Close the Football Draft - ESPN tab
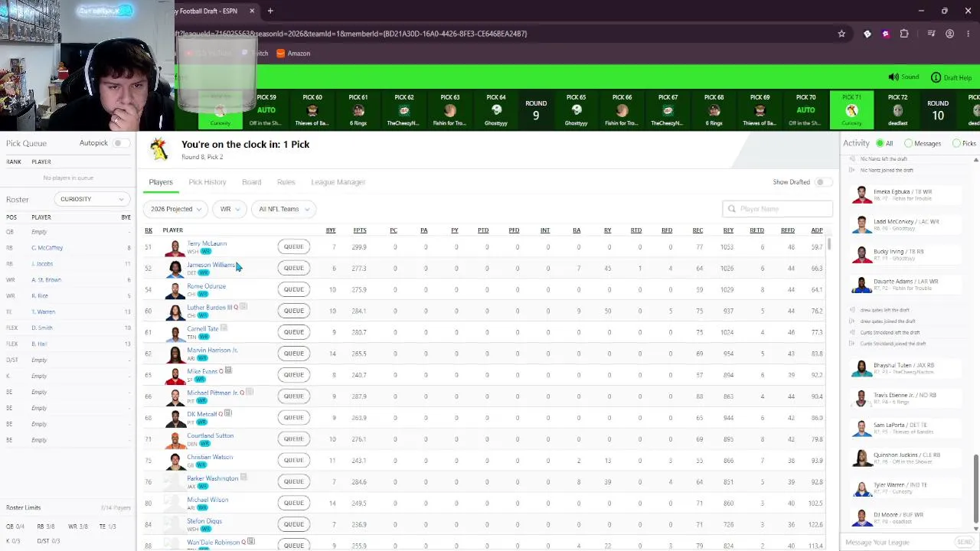The width and height of the screenshot is (980, 551). [x=252, y=11]
